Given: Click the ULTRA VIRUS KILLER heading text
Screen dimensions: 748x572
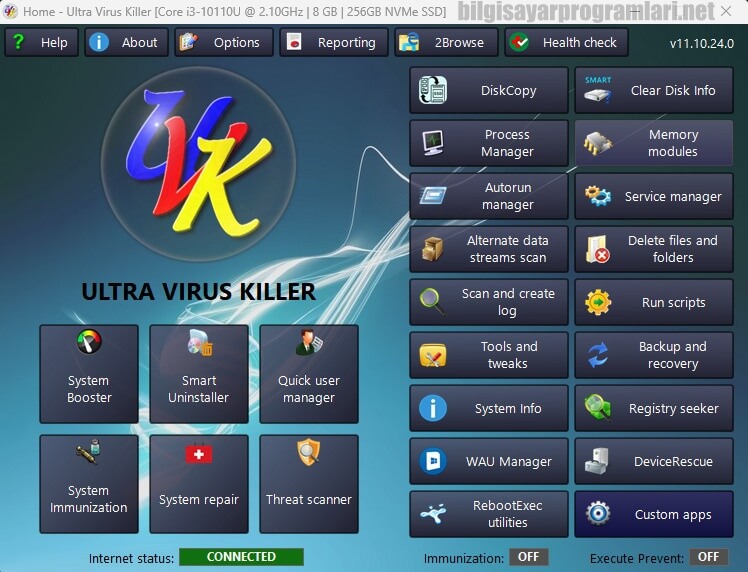Looking at the screenshot, I should click(x=198, y=291).
